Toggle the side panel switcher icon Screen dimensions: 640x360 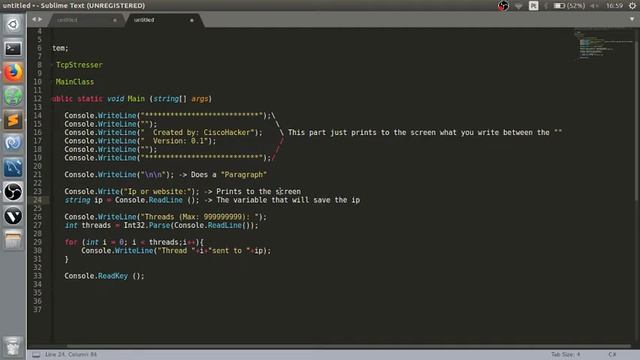tap(36, 355)
